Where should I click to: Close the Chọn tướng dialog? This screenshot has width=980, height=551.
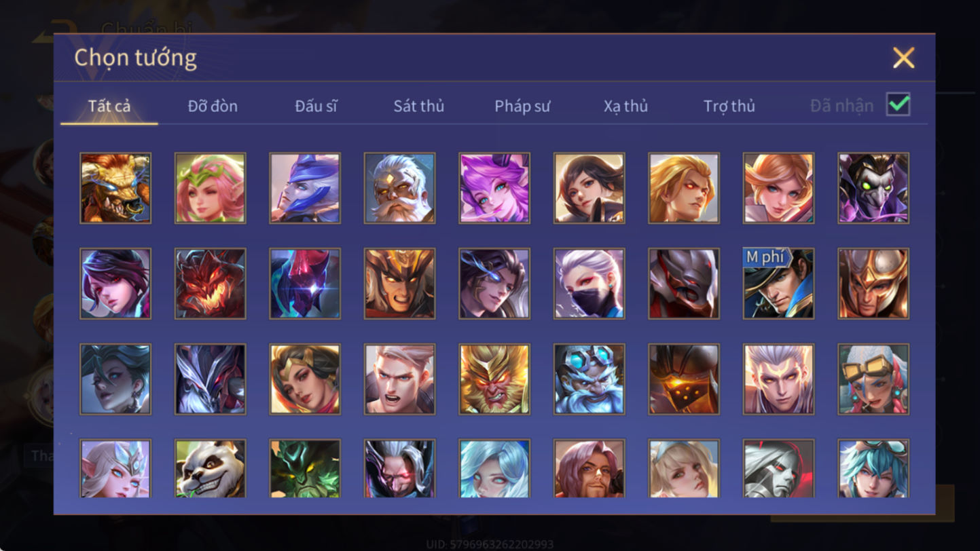pos(904,58)
